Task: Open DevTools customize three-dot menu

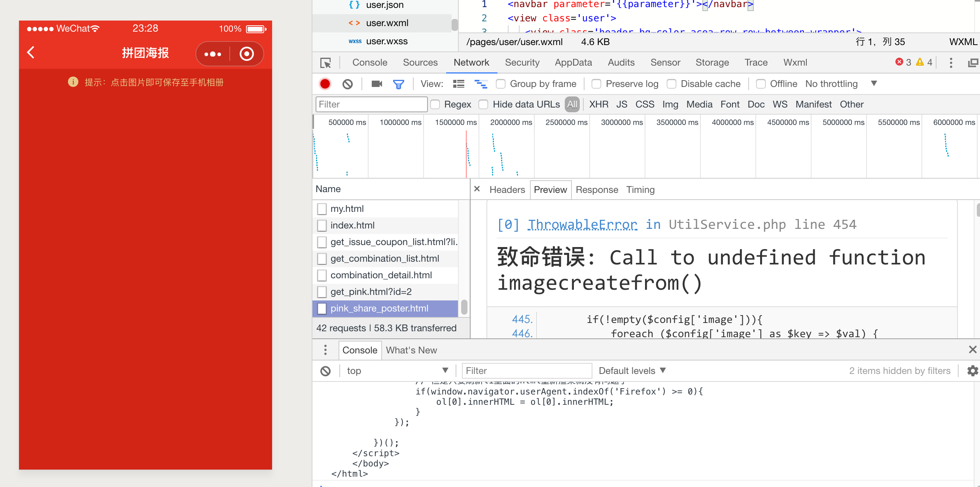Action: (951, 62)
